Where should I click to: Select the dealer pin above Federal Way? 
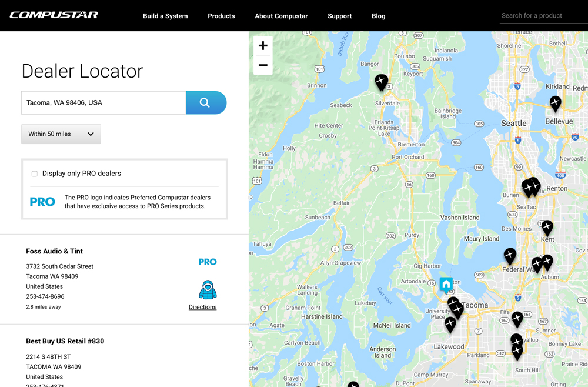pyautogui.click(x=510, y=256)
